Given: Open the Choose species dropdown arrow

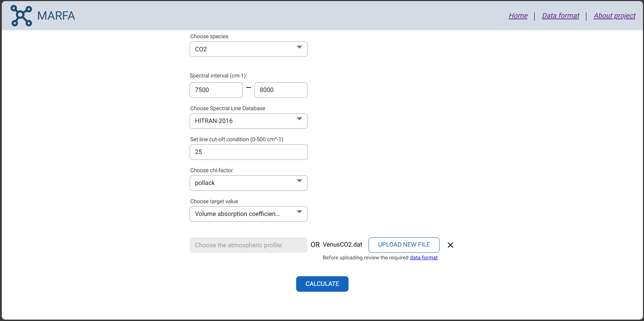Looking at the screenshot, I should pyautogui.click(x=299, y=48).
